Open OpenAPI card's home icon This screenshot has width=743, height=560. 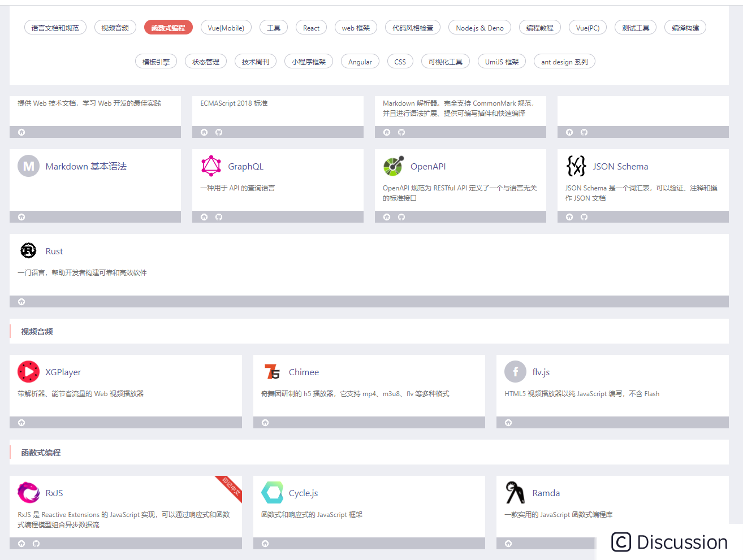387,217
